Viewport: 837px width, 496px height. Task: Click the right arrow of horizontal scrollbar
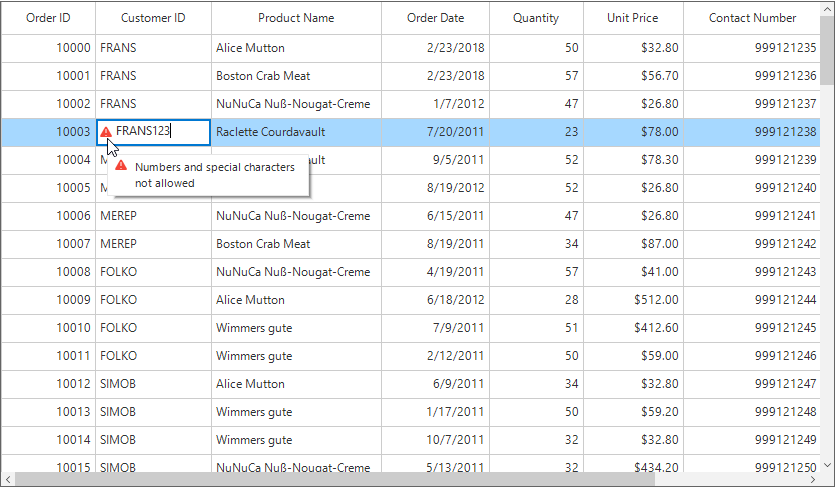point(813,479)
